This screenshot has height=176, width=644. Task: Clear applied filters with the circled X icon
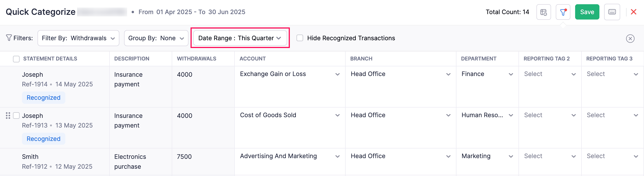point(630,38)
